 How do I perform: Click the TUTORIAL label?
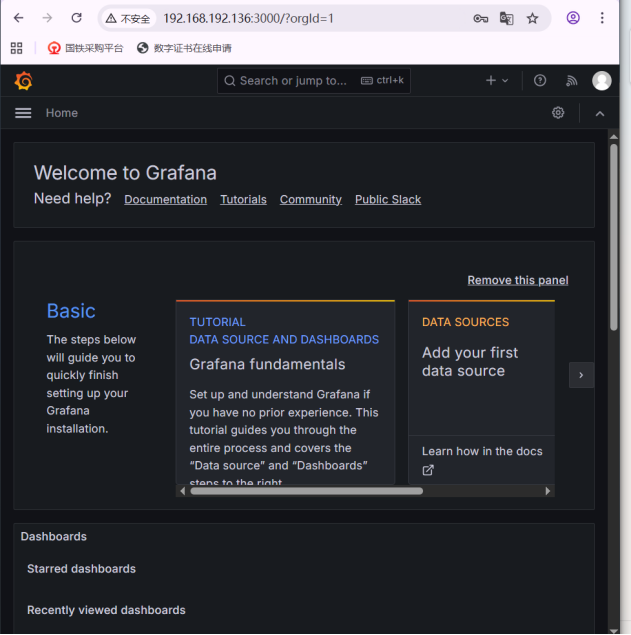tap(217, 322)
